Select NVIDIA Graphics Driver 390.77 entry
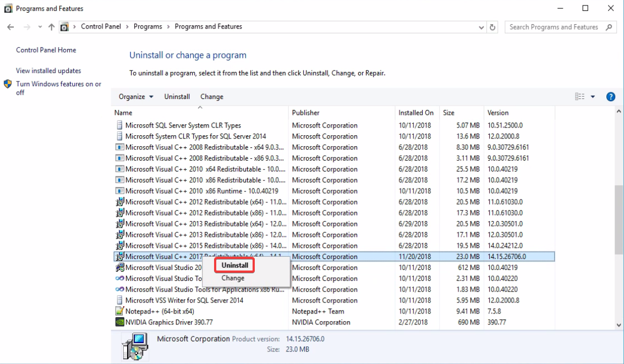 click(169, 322)
